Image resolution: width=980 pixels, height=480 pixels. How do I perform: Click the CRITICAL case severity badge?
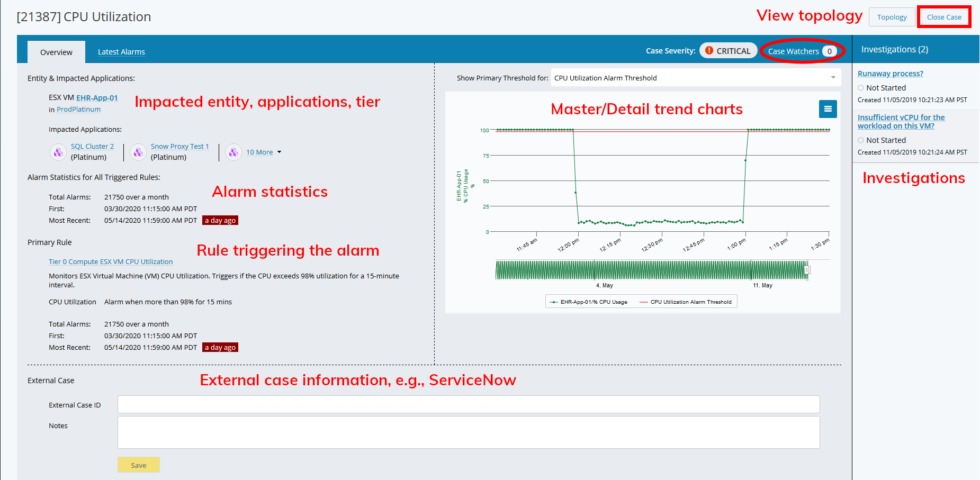click(729, 50)
